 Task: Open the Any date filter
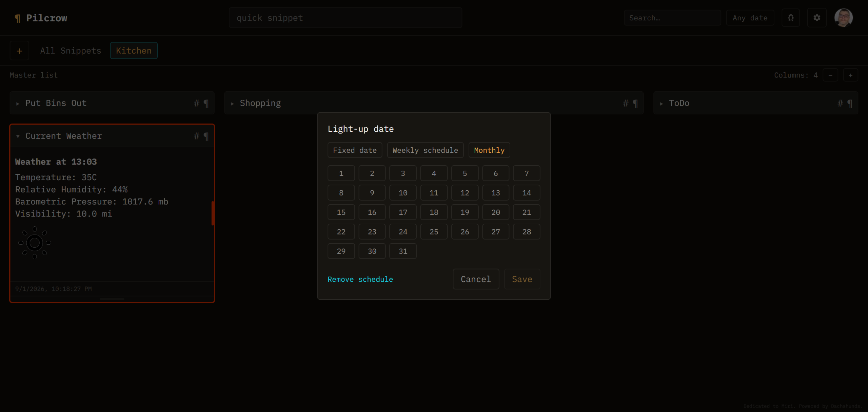(750, 18)
